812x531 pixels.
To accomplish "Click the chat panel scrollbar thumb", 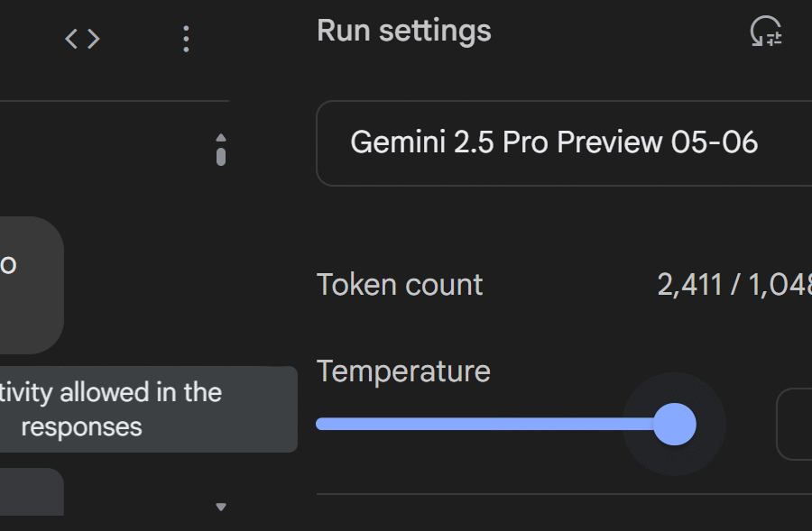I will 221,155.
